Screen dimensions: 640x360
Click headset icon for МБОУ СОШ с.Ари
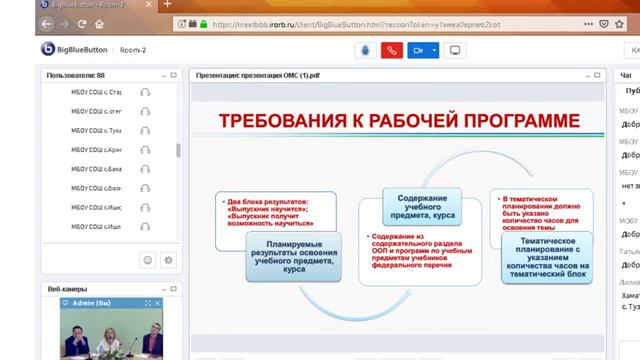[x=145, y=150]
